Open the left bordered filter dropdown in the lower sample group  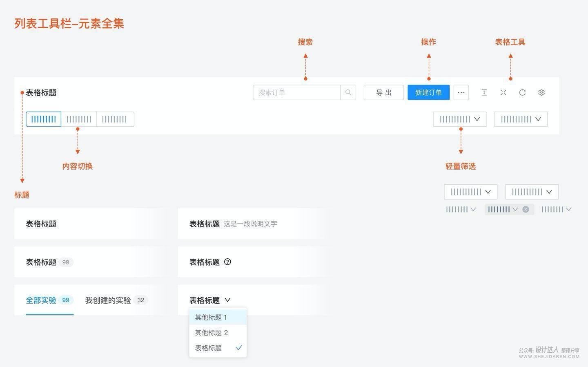tap(471, 192)
